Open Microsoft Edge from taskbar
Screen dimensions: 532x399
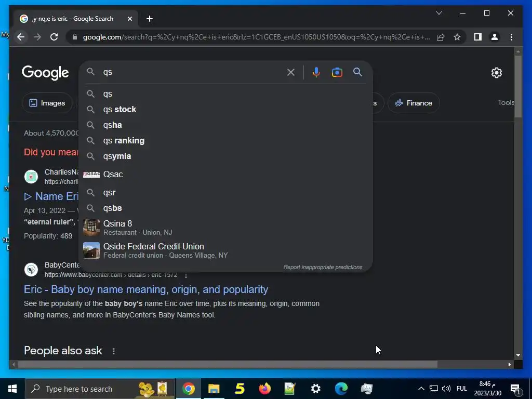[x=341, y=389]
